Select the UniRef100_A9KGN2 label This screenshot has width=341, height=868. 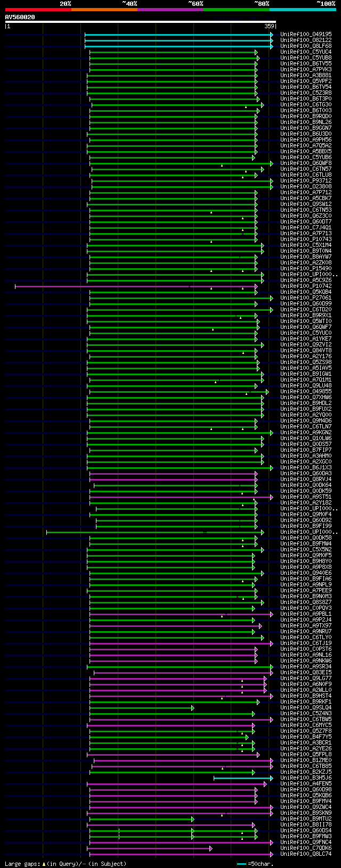[x=306, y=432]
